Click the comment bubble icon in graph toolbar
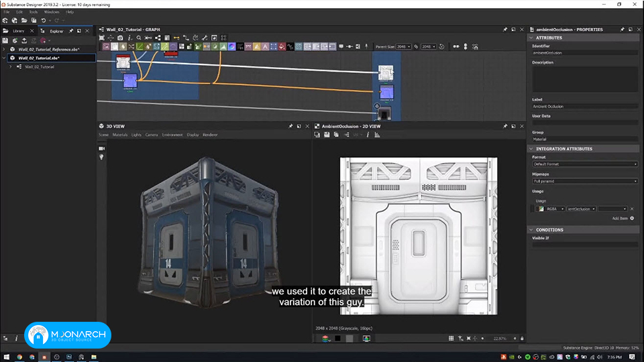644x362 pixels. [341, 47]
